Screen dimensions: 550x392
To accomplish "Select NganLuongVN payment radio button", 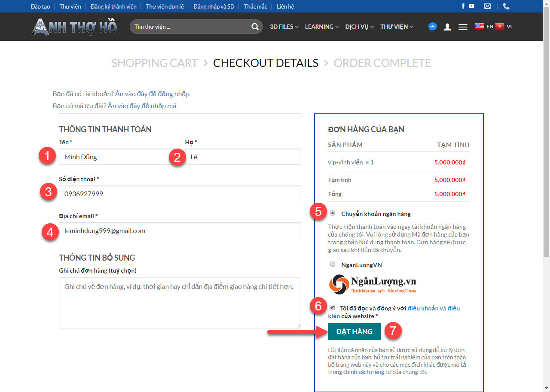I will coord(333,264).
